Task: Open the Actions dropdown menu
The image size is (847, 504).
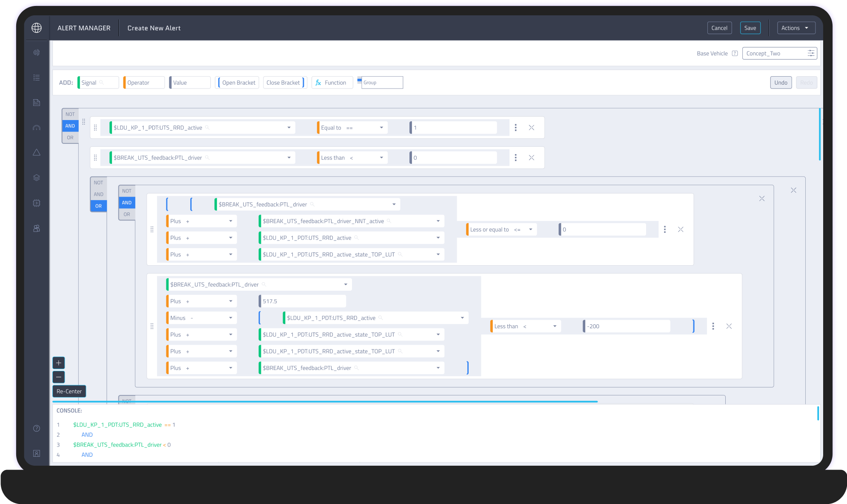Action: point(795,28)
